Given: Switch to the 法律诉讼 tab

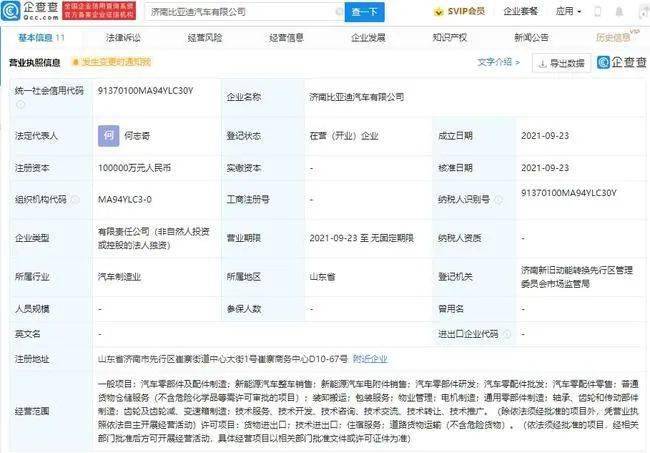Looking at the screenshot, I should pyautogui.click(x=123, y=38).
